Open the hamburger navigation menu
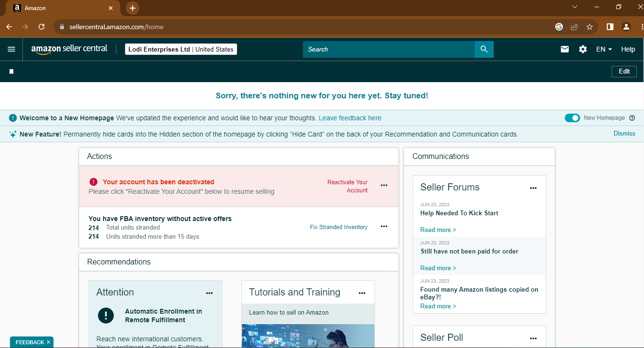Image resolution: width=644 pixels, height=348 pixels. click(11, 49)
